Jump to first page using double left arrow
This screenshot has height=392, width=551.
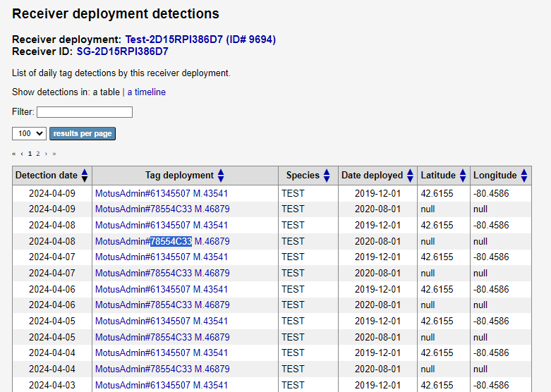coord(14,153)
